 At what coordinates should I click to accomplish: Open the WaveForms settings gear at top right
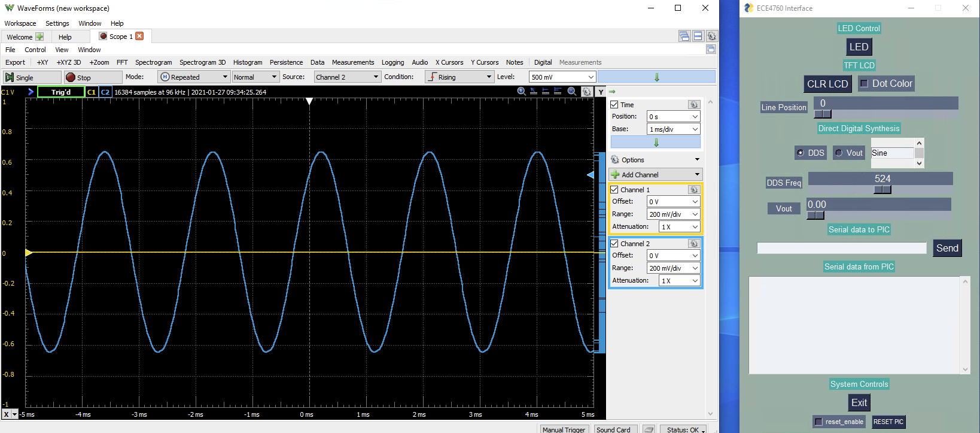click(x=711, y=37)
